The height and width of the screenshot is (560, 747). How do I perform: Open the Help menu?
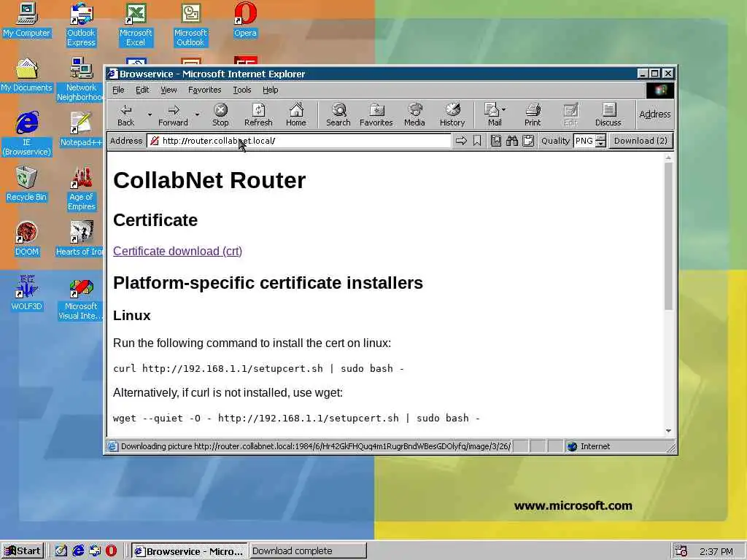coord(270,90)
